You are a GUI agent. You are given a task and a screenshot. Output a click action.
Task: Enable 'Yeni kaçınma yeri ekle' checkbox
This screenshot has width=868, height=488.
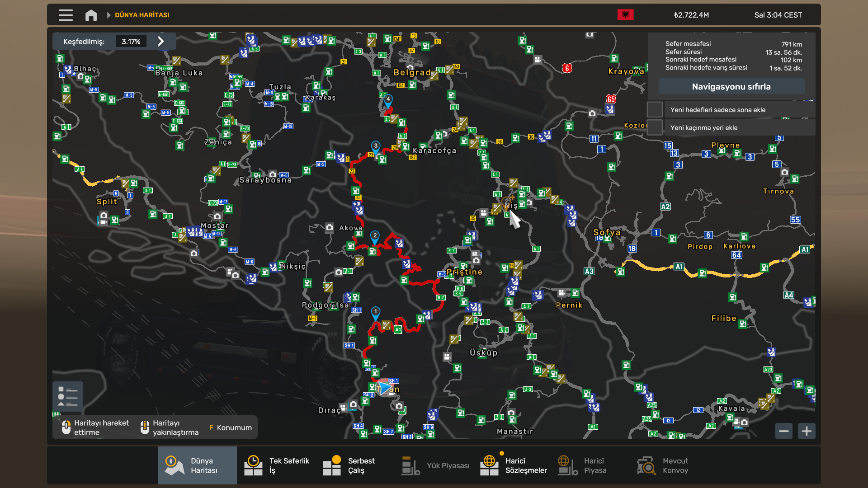655,128
